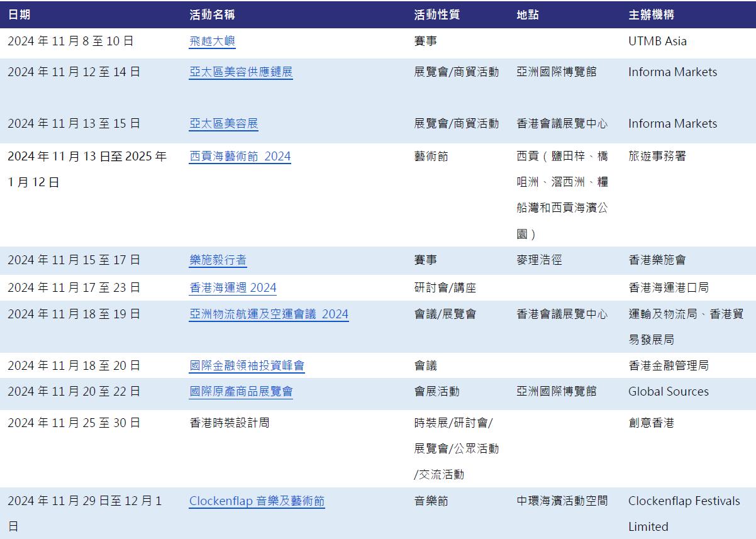Open the 飛越大嶼 event link
This screenshot has width=756, height=539.
(x=213, y=41)
